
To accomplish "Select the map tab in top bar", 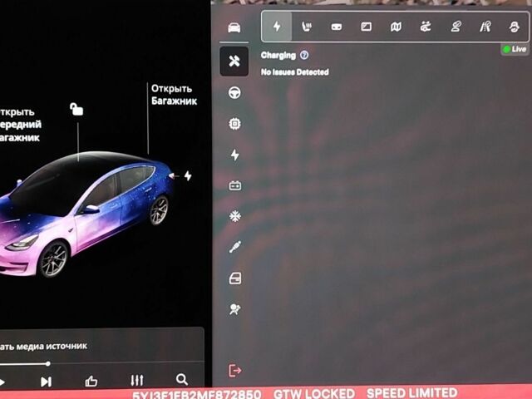I will pos(396,27).
